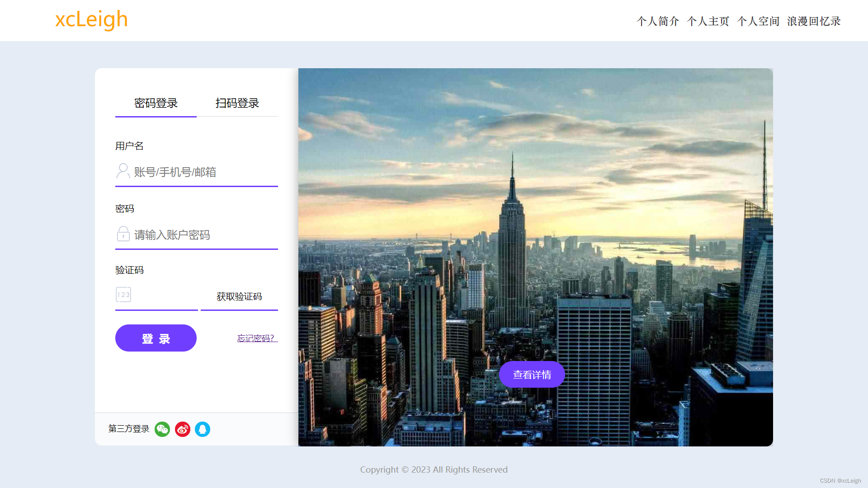Click the city skyline image

[x=535, y=226]
